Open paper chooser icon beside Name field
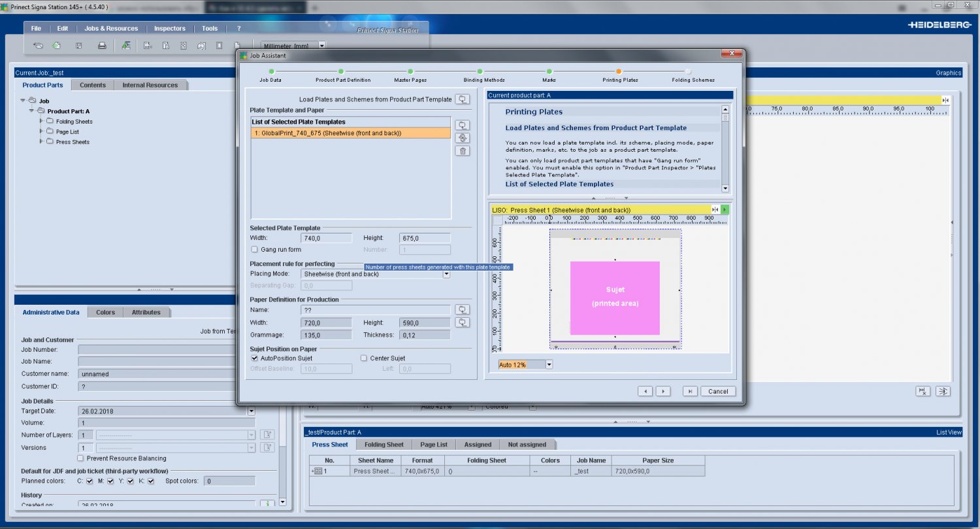The width and height of the screenshot is (980, 529). [x=463, y=310]
